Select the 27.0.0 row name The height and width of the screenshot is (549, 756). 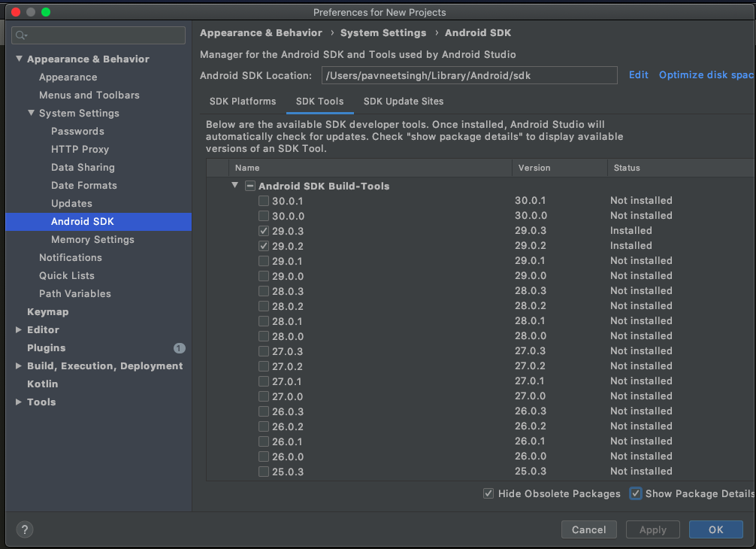287,396
